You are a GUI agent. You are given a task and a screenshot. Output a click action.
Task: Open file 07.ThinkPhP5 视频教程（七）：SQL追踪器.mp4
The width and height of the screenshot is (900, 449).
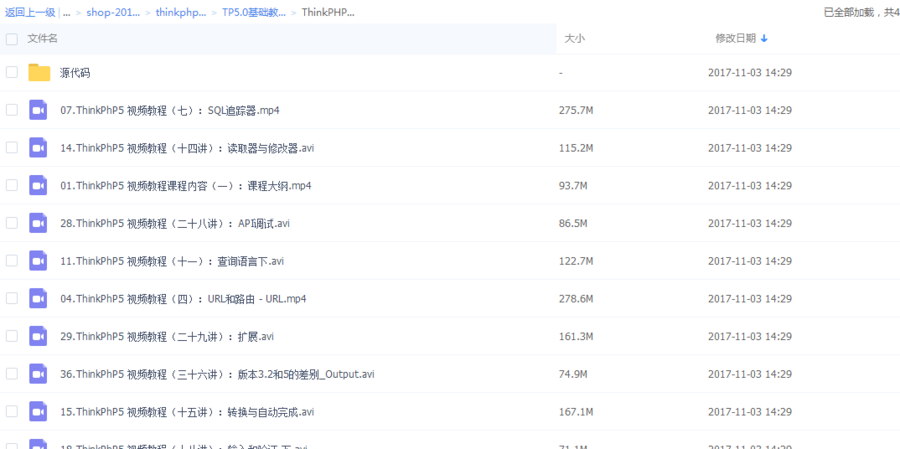point(169,110)
